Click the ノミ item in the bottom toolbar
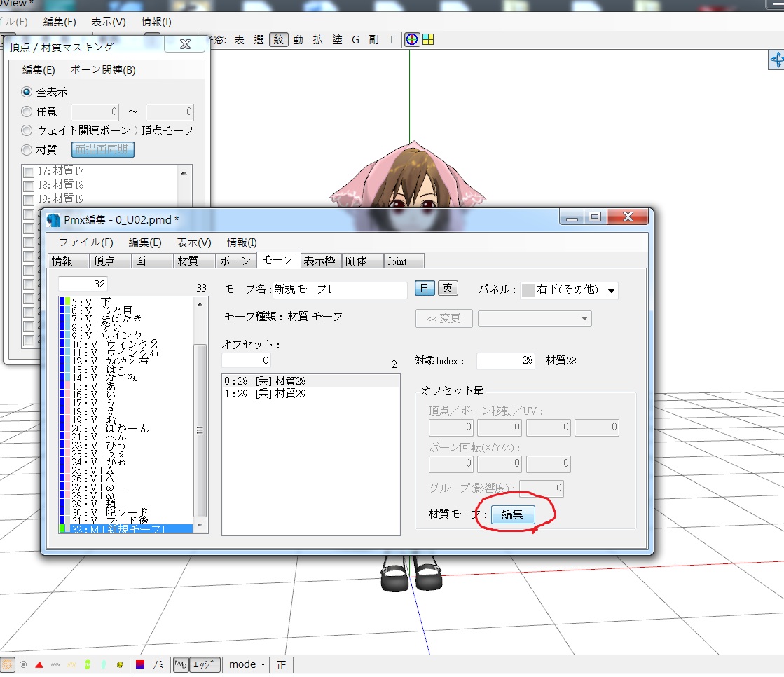Viewport: 784px width, 677px height. (158, 664)
